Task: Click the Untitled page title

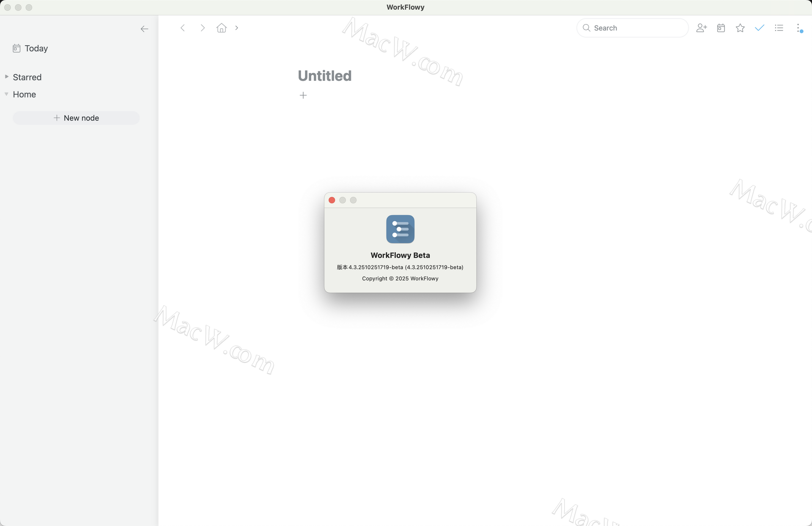Action: tap(324, 76)
